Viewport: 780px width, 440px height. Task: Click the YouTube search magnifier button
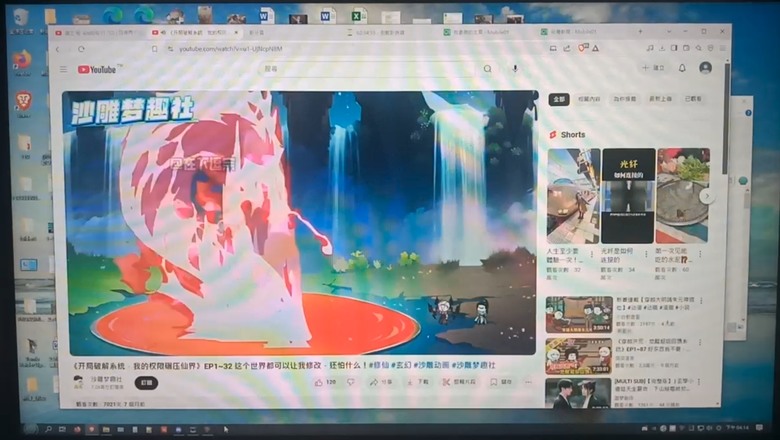click(x=488, y=69)
